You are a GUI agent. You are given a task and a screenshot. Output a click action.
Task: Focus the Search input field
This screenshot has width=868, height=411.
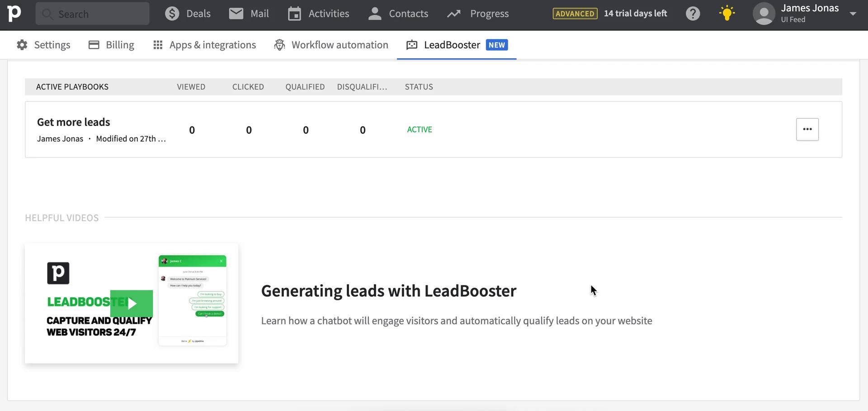(x=92, y=14)
